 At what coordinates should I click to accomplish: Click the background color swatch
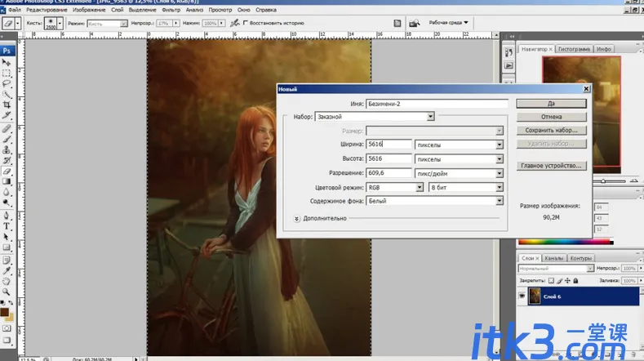(x=10, y=318)
